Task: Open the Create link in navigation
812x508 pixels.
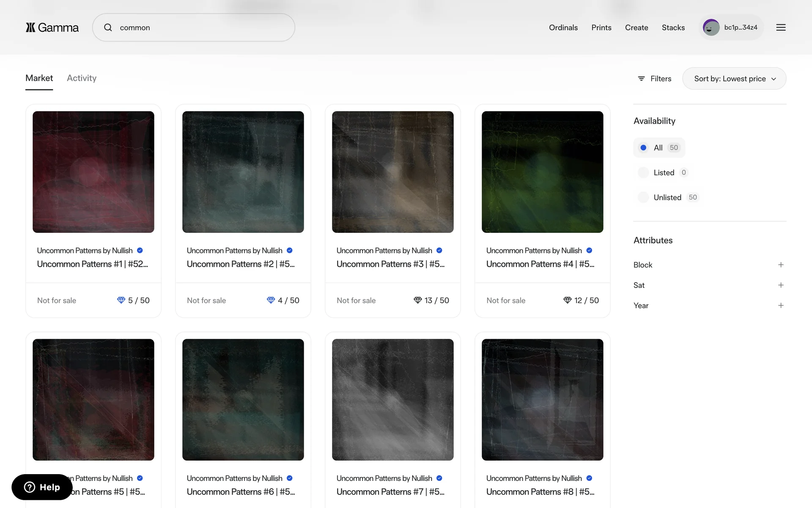Action: (x=636, y=28)
